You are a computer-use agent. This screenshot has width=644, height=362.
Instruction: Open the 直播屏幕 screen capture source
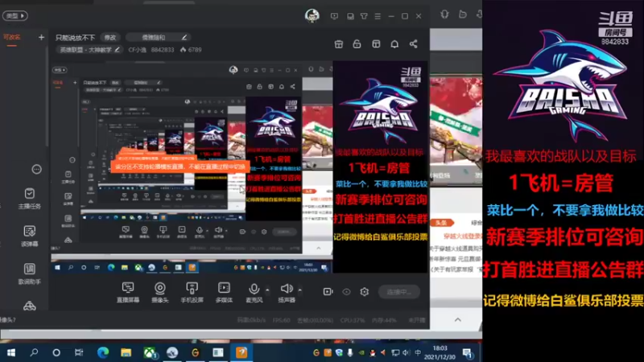pyautogui.click(x=128, y=292)
